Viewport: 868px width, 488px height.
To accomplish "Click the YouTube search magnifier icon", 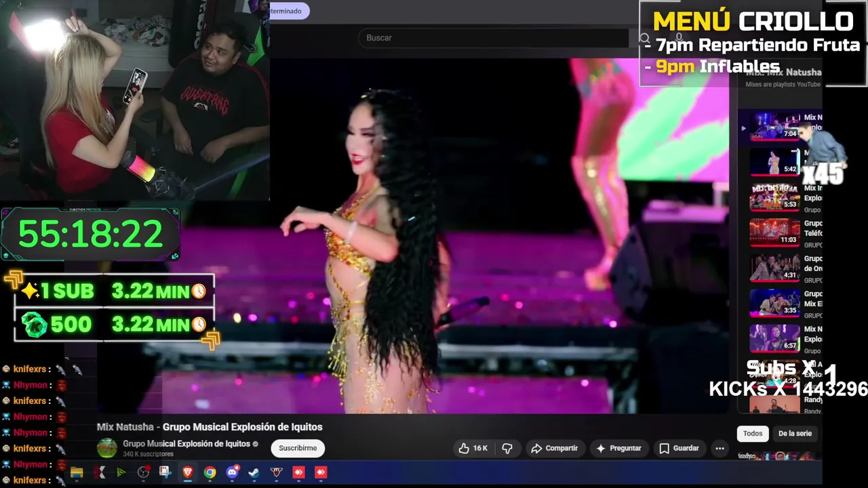I will tap(644, 39).
